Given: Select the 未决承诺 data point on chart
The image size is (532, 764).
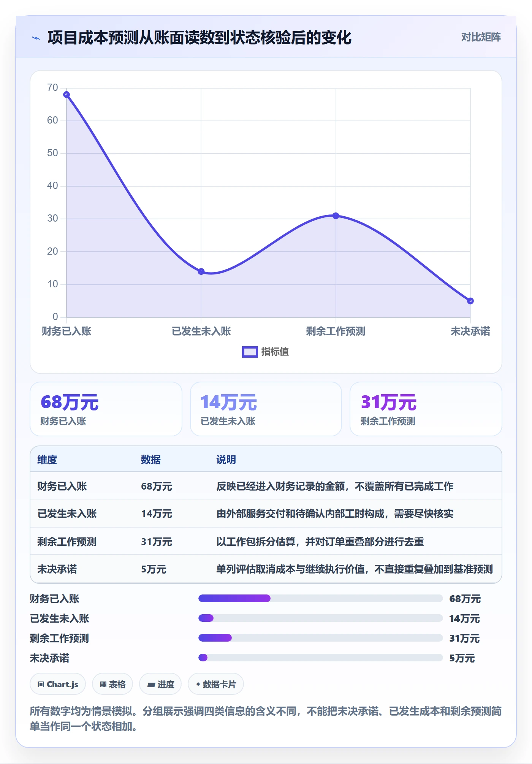Looking at the screenshot, I should click(x=470, y=301).
